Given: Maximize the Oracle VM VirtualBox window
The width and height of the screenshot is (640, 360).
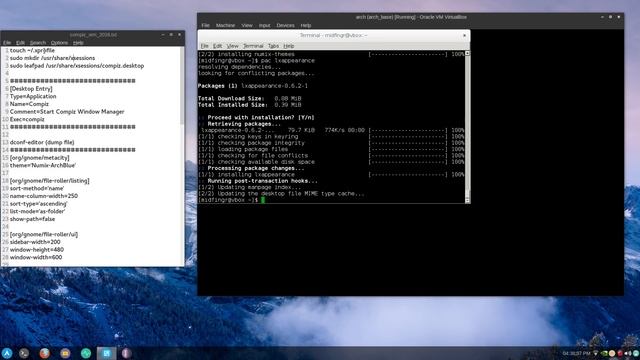Looking at the screenshot, I should (x=611, y=17).
